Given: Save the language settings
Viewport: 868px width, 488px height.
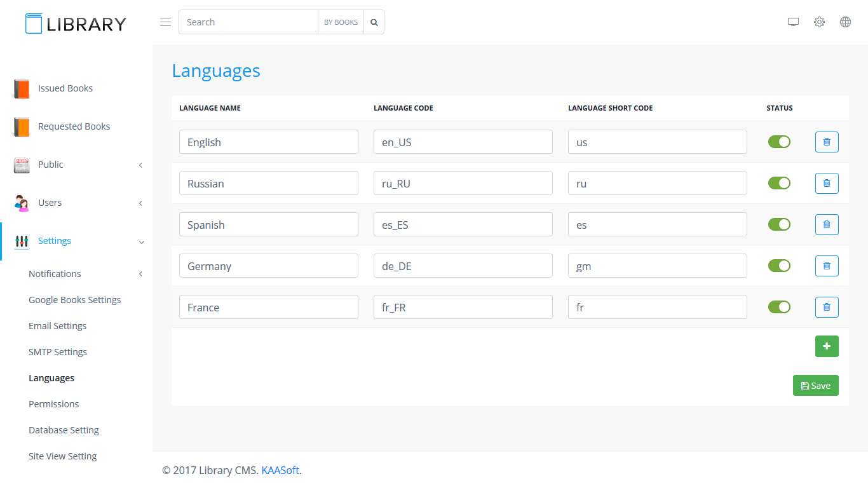Looking at the screenshot, I should (815, 386).
